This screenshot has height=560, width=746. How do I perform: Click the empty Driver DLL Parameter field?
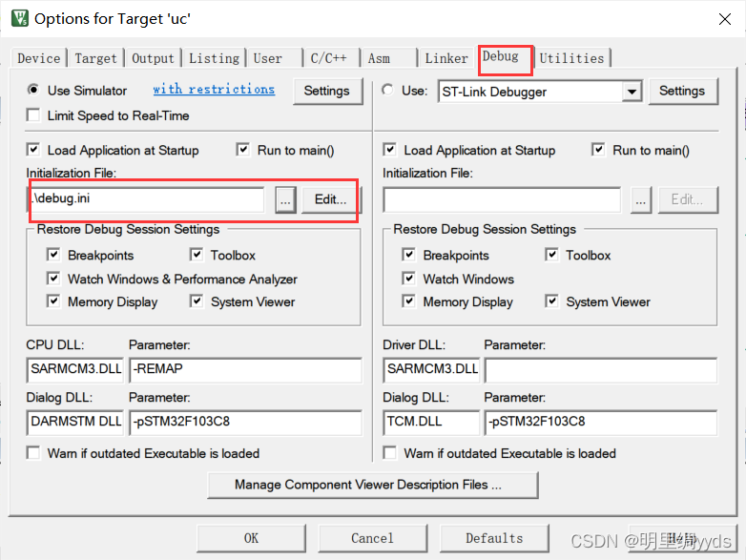(601, 370)
